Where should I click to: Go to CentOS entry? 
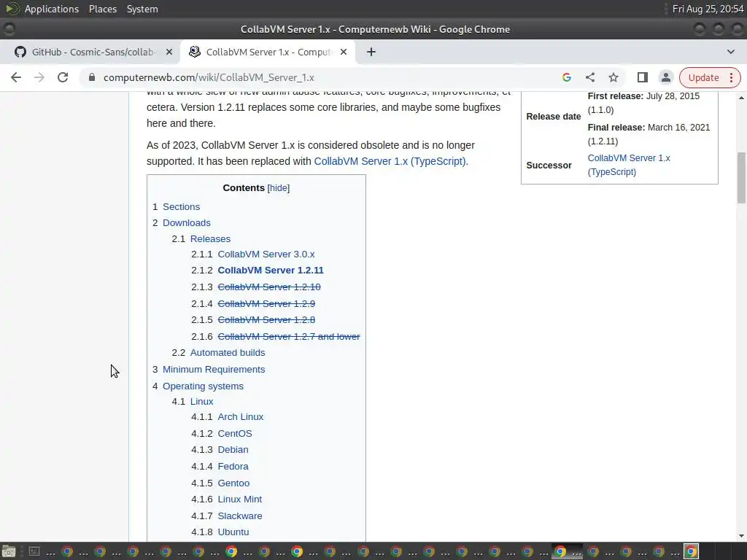pyautogui.click(x=235, y=434)
